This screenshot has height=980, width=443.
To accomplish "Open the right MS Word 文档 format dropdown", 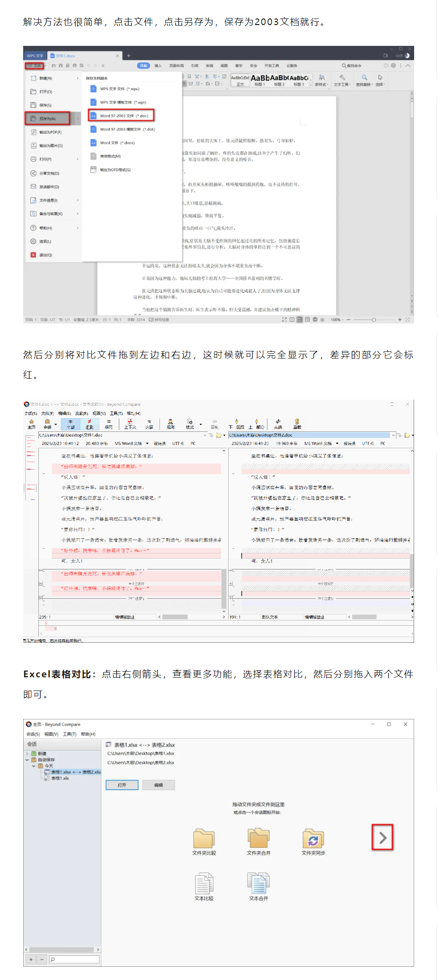I will (x=337, y=444).
